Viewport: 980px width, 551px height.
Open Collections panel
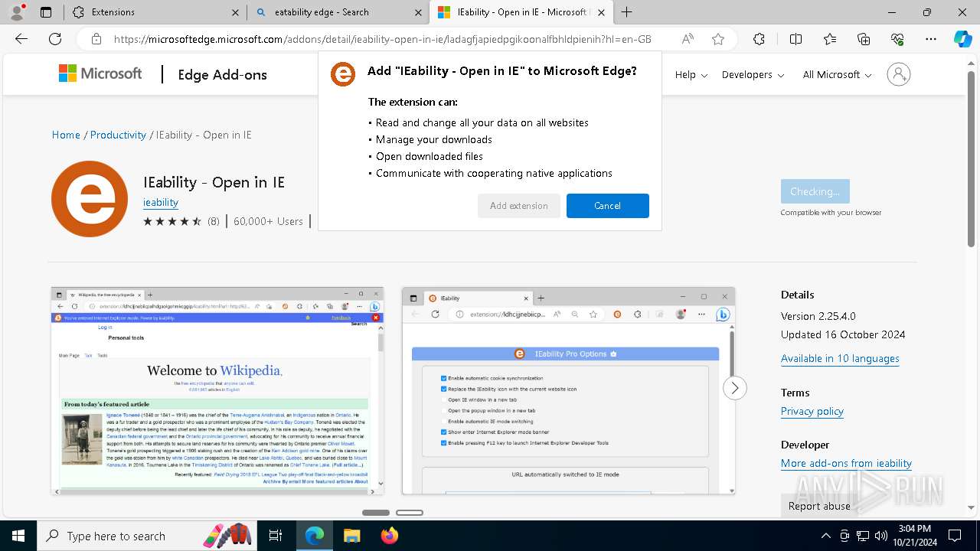point(864,39)
